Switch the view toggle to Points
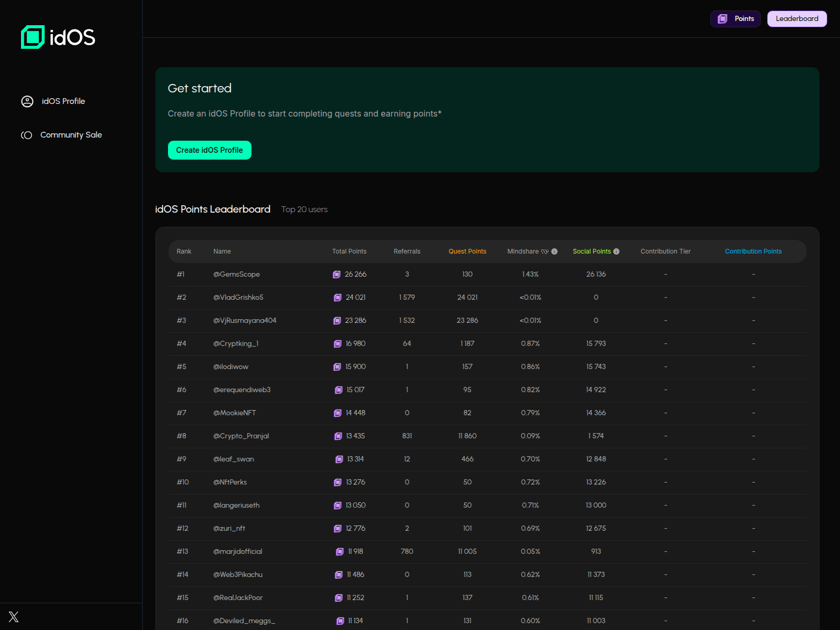Image resolution: width=840 pixels, height=630 pixels. [x=735, y=18]
